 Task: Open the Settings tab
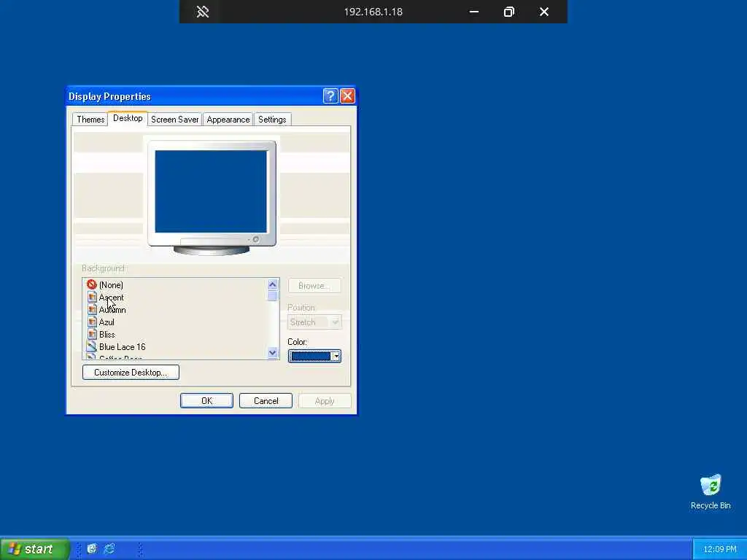coord(272,119)
